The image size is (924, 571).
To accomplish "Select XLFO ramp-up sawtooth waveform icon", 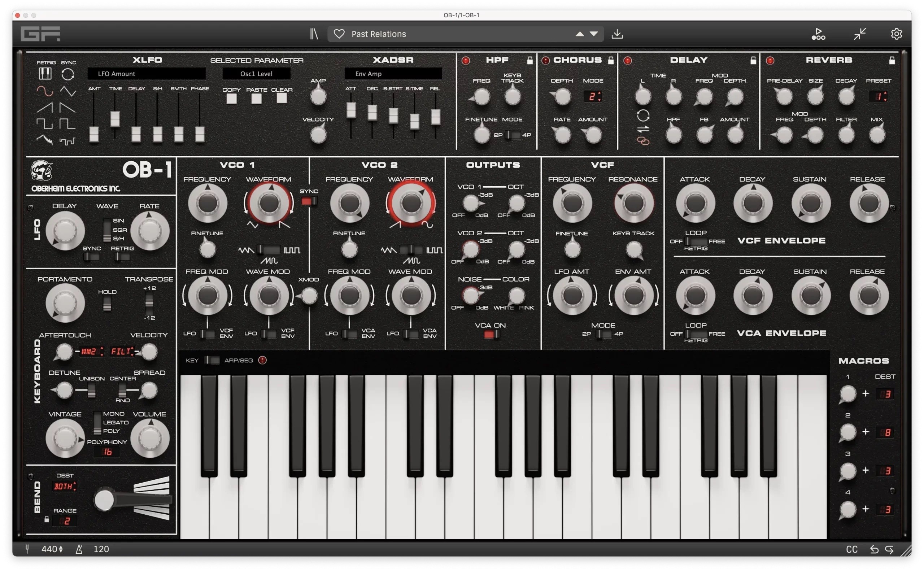I will [x=45, y=108].
